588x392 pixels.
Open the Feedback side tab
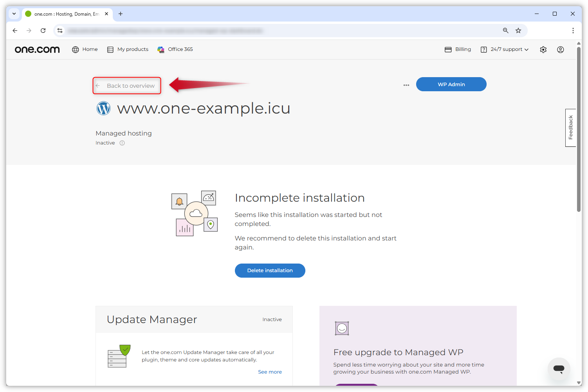coord(570,128)
